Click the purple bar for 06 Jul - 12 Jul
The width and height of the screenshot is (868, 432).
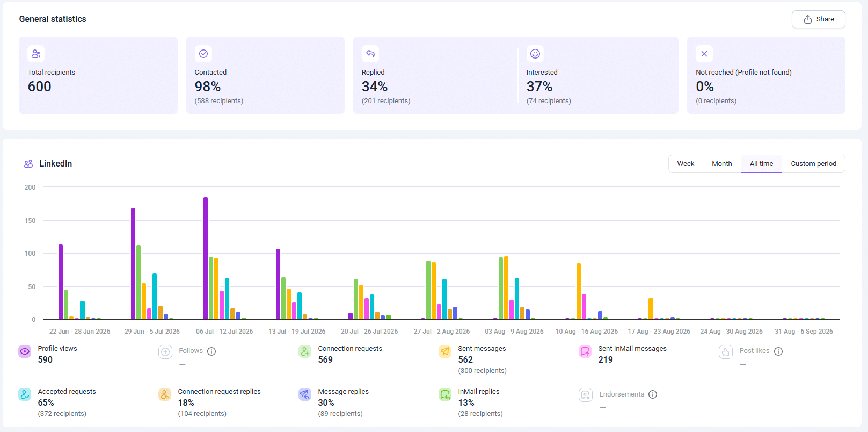pos(206,258)
